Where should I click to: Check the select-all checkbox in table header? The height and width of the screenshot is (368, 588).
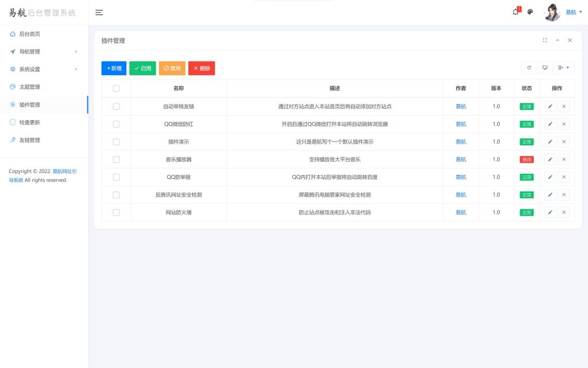(117, 88)
